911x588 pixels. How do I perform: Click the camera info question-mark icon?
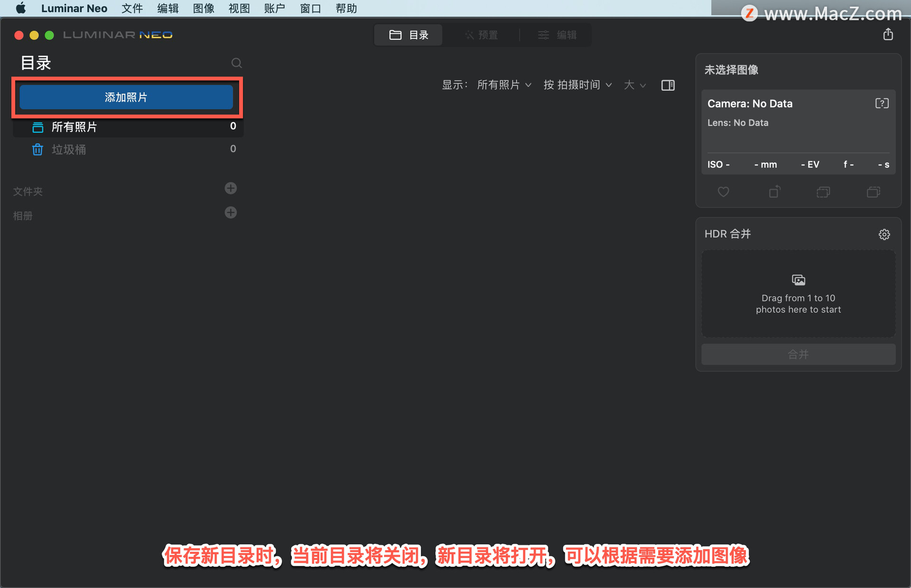[882, 103]
